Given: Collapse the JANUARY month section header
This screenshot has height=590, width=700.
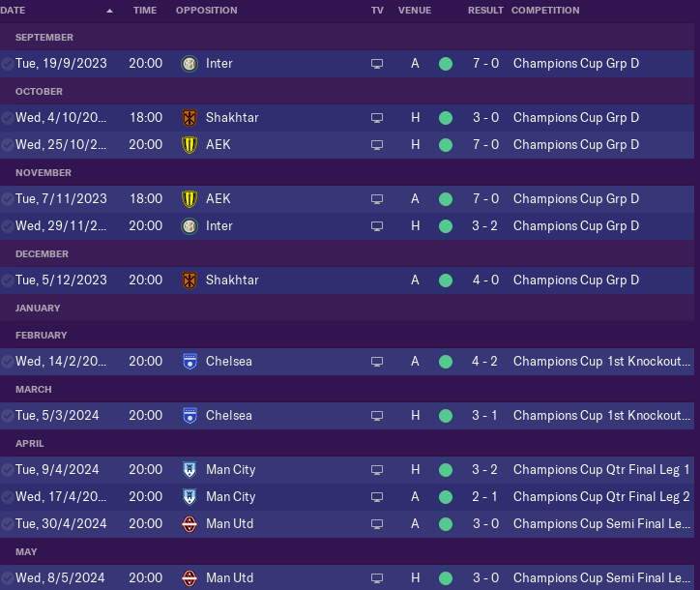Looking at the screenshot, I should (38, 308).
